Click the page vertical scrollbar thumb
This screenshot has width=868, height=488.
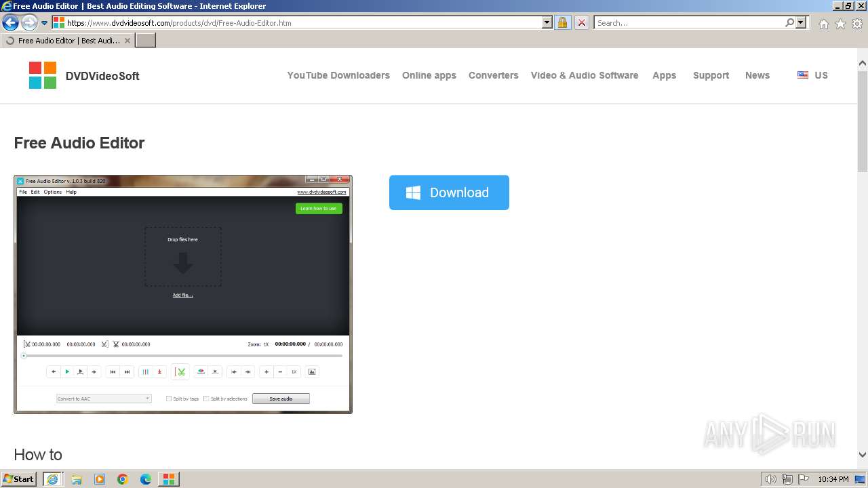click(863, 121)
